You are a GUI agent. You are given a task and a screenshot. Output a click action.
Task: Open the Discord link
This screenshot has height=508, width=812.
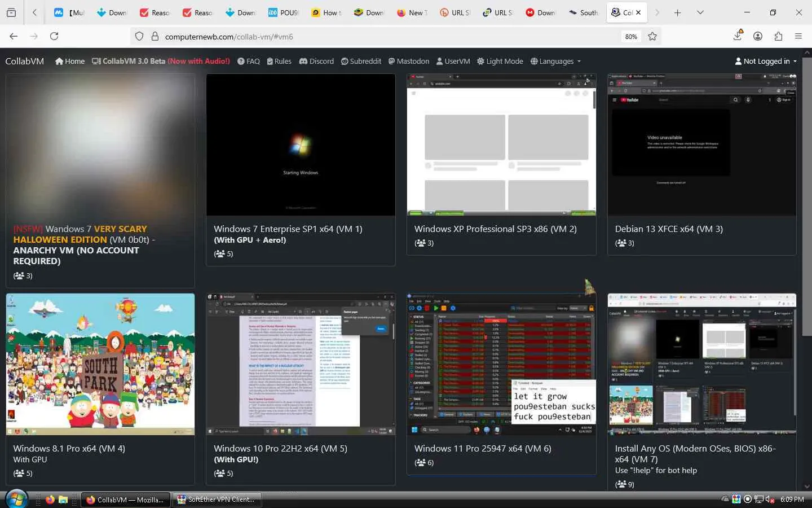316,61
